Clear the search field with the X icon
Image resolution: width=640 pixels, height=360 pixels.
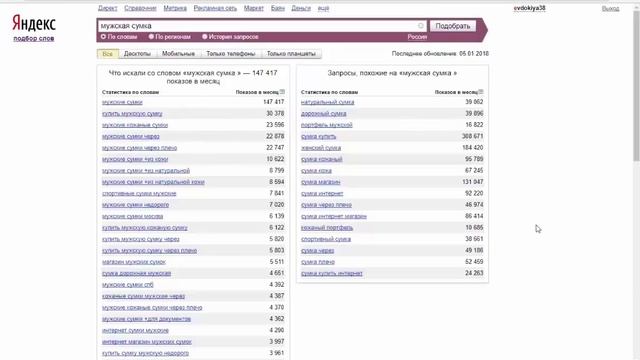[x=421, y=26]
